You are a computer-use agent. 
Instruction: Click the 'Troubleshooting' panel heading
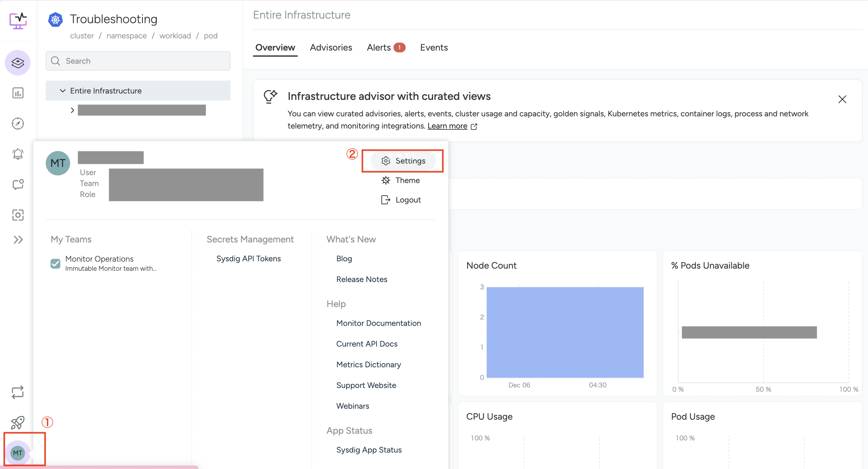click(x=114, y=19)
